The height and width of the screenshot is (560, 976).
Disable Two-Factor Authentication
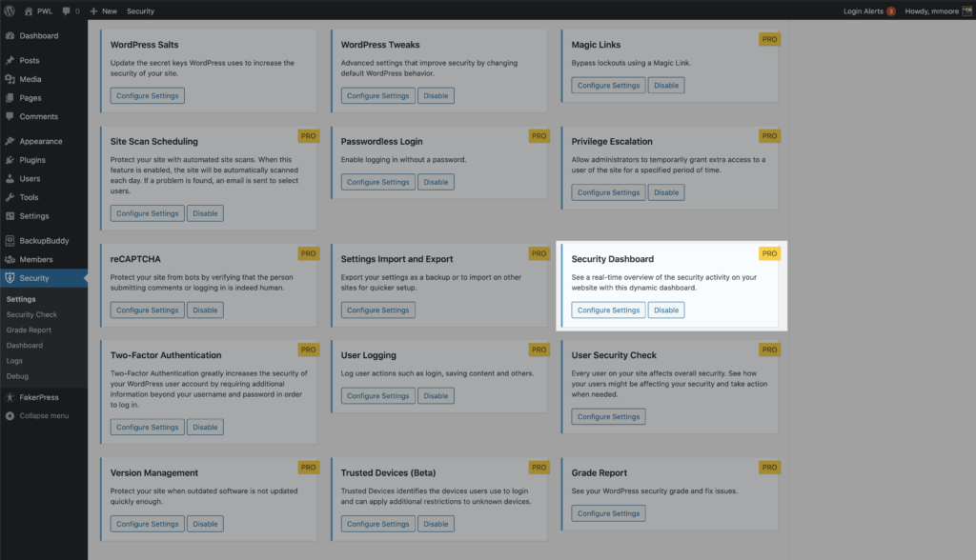pos(205,428)
